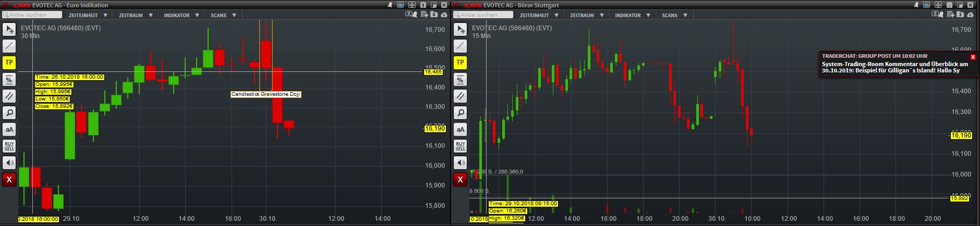Viewport: 980px width, 226px height.
Task: Click the window-layout icon in Euro Indikation title bar
Action: click(x=433, y=5)
